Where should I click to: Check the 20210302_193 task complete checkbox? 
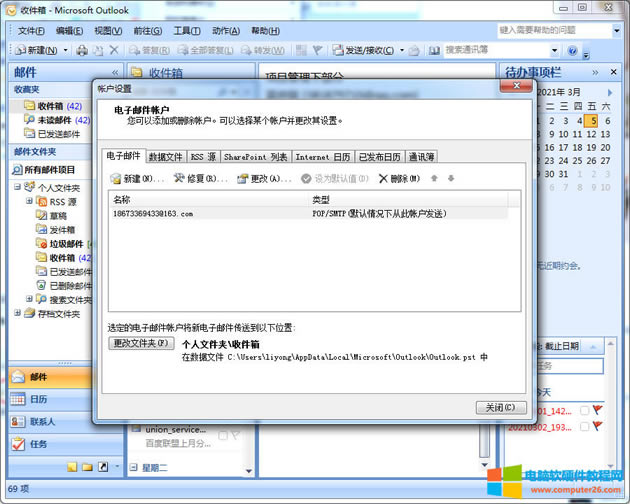click(x=585, y=426)
